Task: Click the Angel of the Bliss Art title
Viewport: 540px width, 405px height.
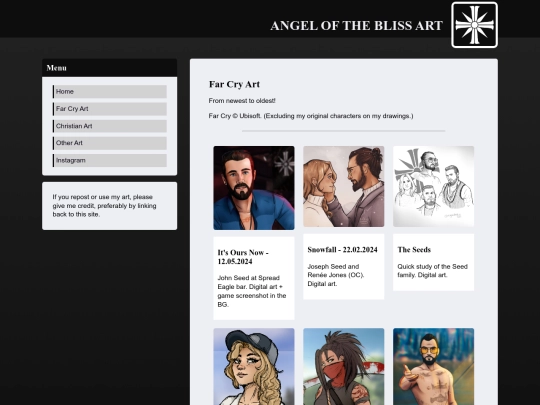Action: coord(356,25)
